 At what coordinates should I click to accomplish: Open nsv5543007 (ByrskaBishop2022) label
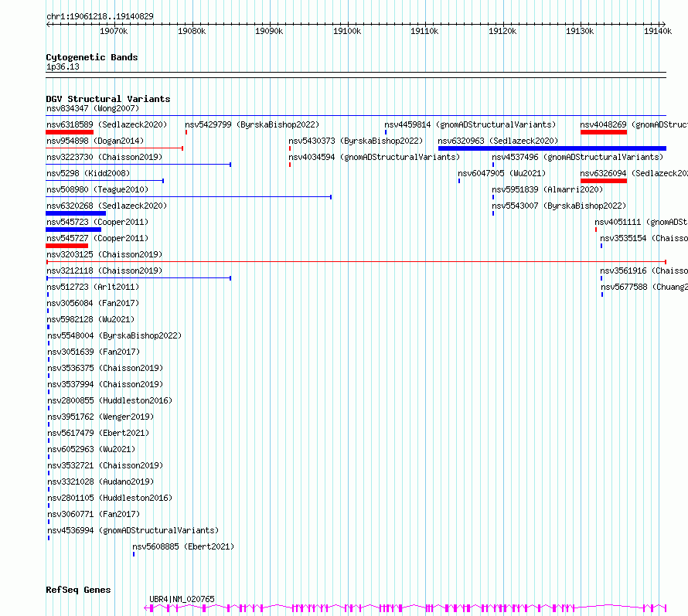[559, 206]
